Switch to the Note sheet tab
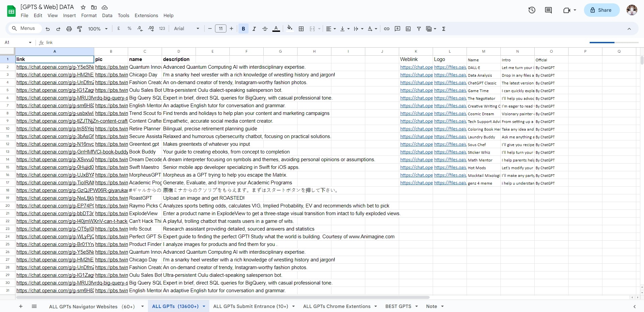This screenshot has height=312, width=644. click(431, 306)
